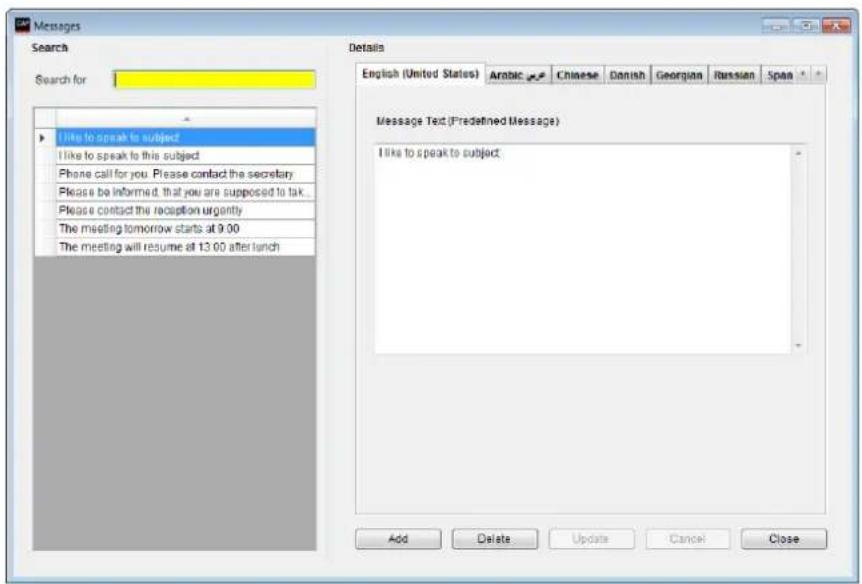The height and width of the screenshot is (584, 862).
Task: Maximize the Messages window
Action: [x=806, y=26]
